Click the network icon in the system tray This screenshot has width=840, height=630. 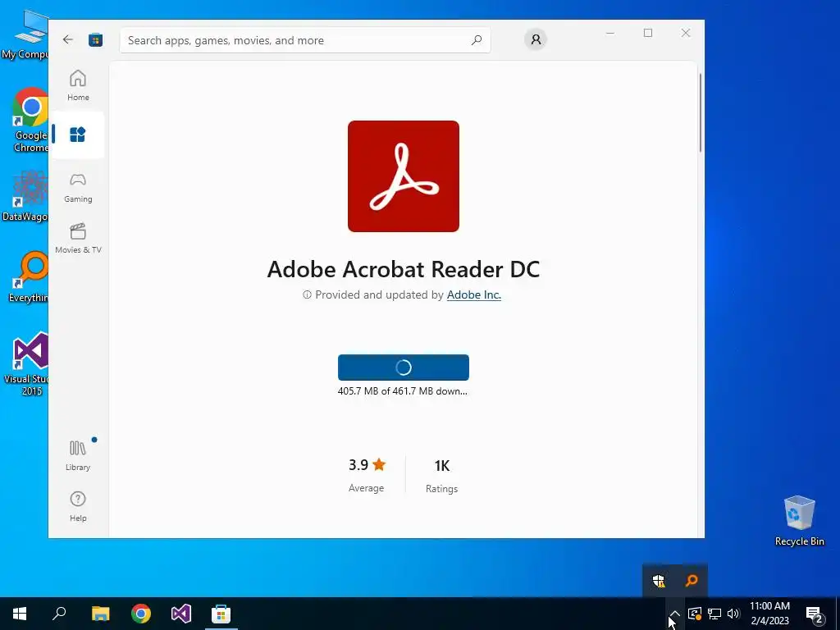[714, 614]
